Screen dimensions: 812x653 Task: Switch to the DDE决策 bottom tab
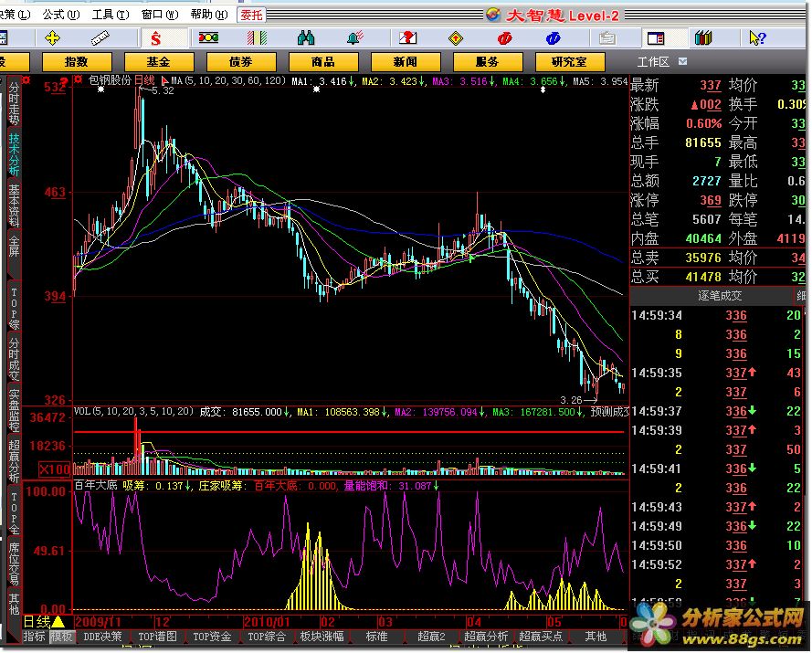pos(102,637)
